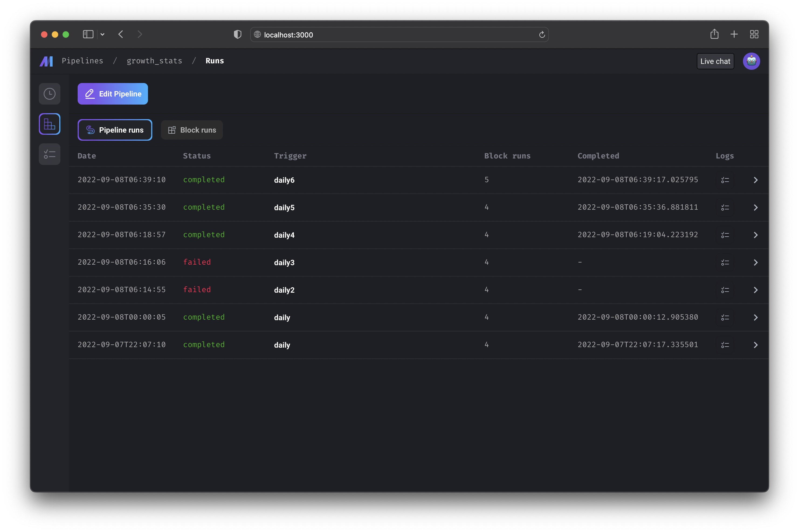
Task: Open the daily6 trigger link
Action: click(x=284, y=180)
